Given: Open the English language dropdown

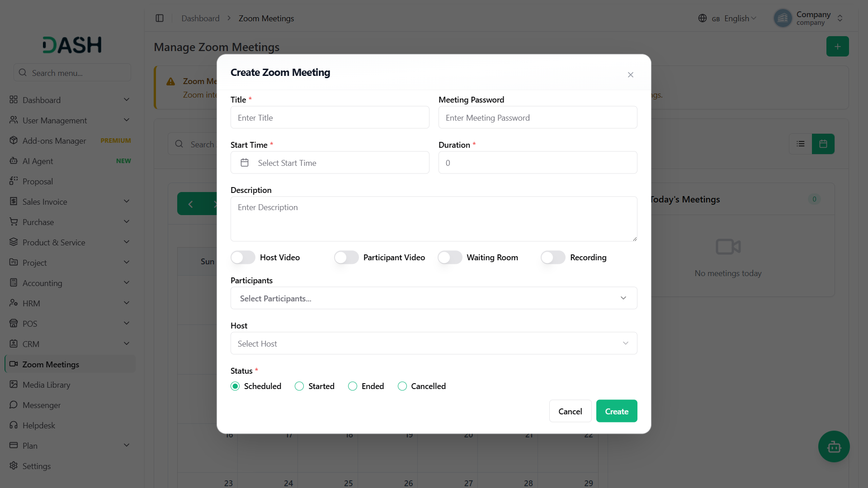Looking at the screenshot, I should (x=740, y=18).
